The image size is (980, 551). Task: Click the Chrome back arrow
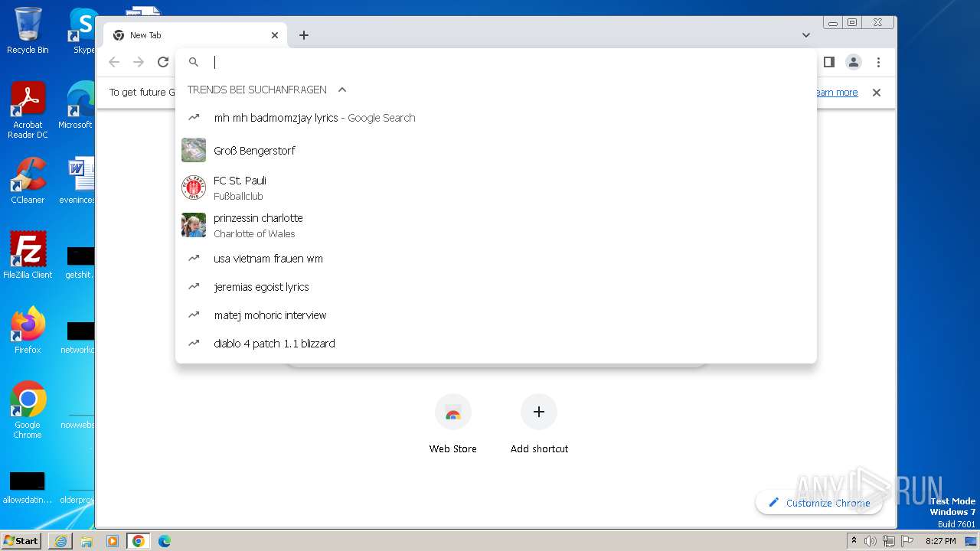[x=114, y=62]
